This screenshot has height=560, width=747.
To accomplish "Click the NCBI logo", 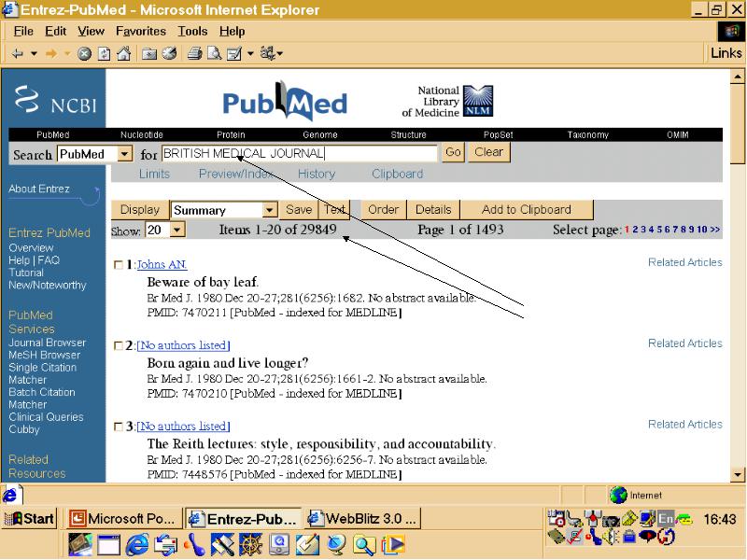I will [x=55, y=99].
